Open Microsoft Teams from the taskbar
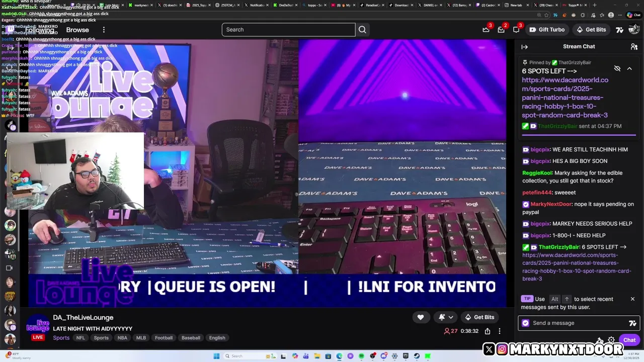This screenshot has height=362, width=644. point(306,356)
